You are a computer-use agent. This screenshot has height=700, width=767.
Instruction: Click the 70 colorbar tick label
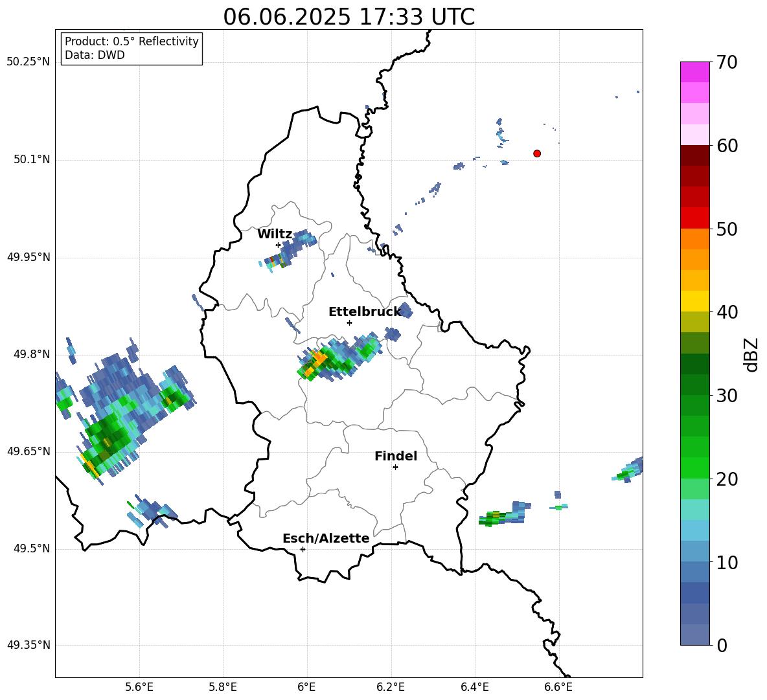point(727,62)
